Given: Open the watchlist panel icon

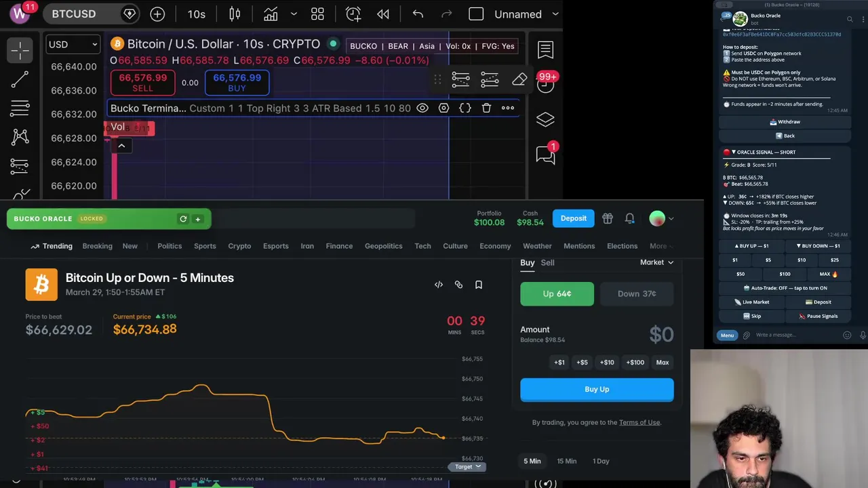Looking at the screenshot, I should tap(545, 49).
